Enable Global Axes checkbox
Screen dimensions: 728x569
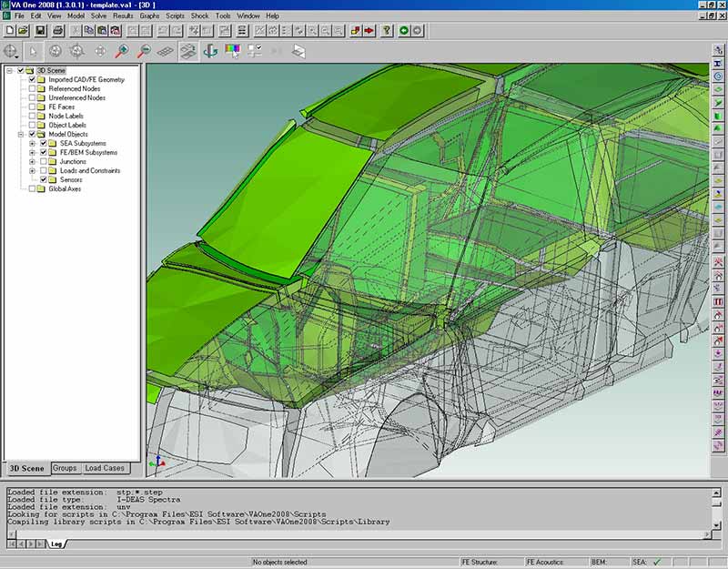point(32,188)
